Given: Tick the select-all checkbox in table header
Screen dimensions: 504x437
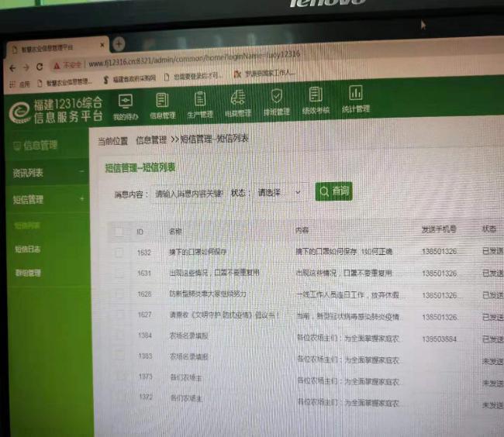Looking at the screenshot, I should 118,231.
